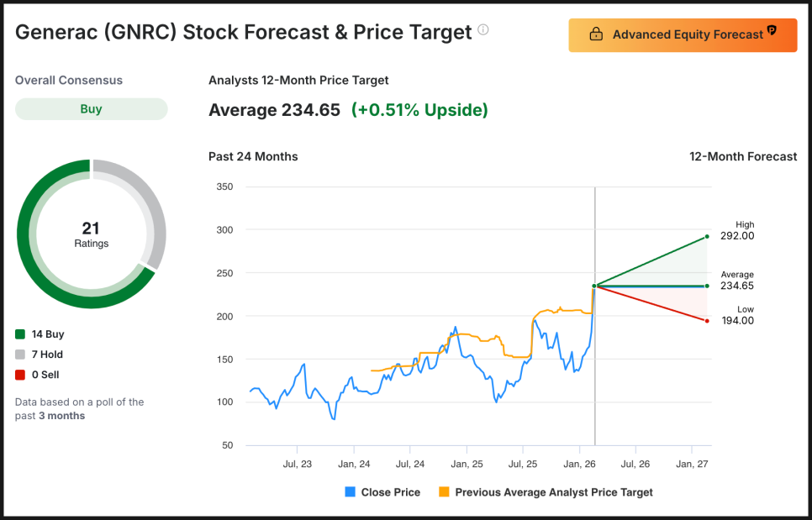Viewport: 812px width, 520px height.
Task: Click the Pro badge icon on forecast button
Action: (772, 32)
